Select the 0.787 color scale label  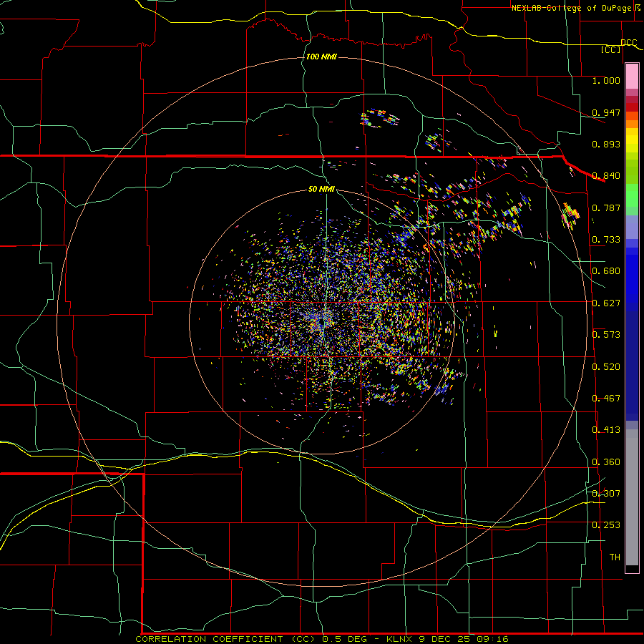coord(606,208)
